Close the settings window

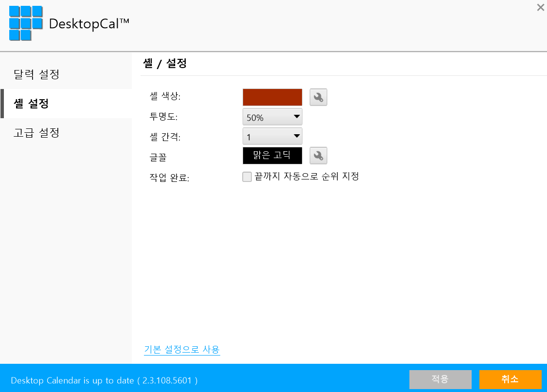point(540,7)
